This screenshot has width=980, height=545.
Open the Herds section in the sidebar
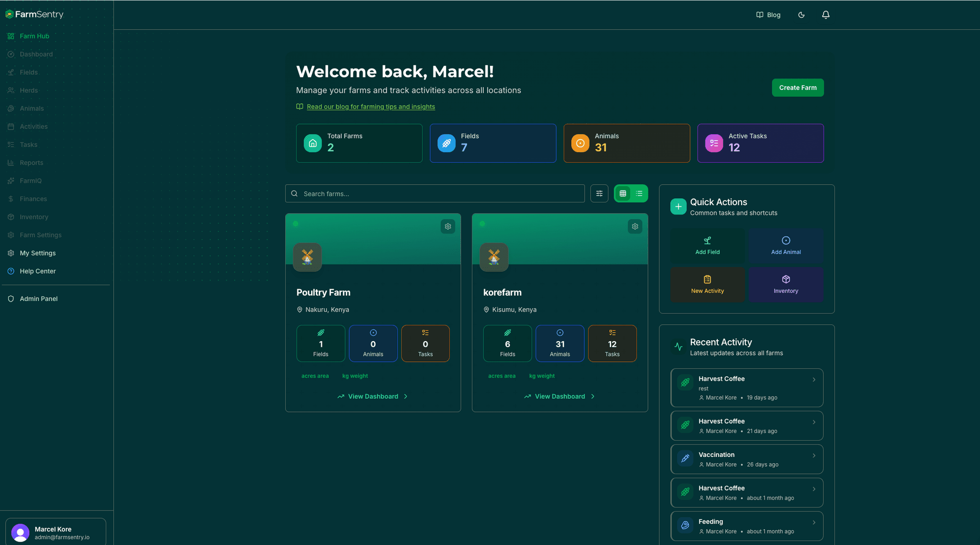coord(29,90)
